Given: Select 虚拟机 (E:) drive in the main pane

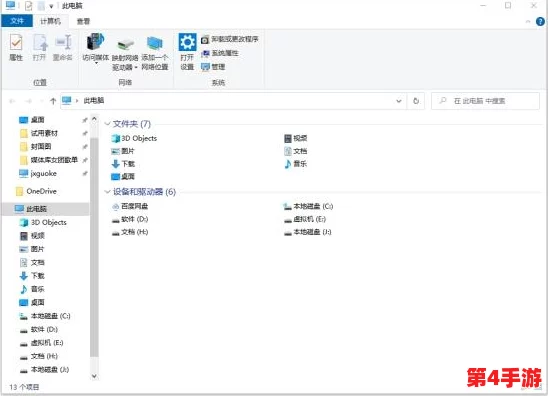Looking at the screenshot, I should [305, 219].
